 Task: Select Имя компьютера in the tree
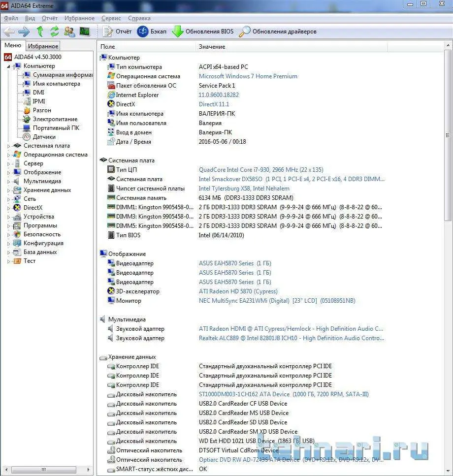[52, 84]
